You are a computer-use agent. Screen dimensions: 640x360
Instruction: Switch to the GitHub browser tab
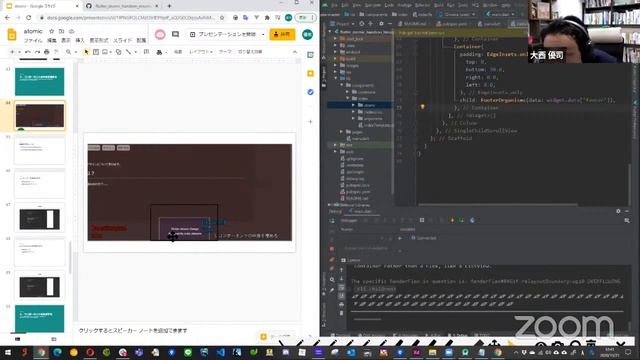point(122,6)
